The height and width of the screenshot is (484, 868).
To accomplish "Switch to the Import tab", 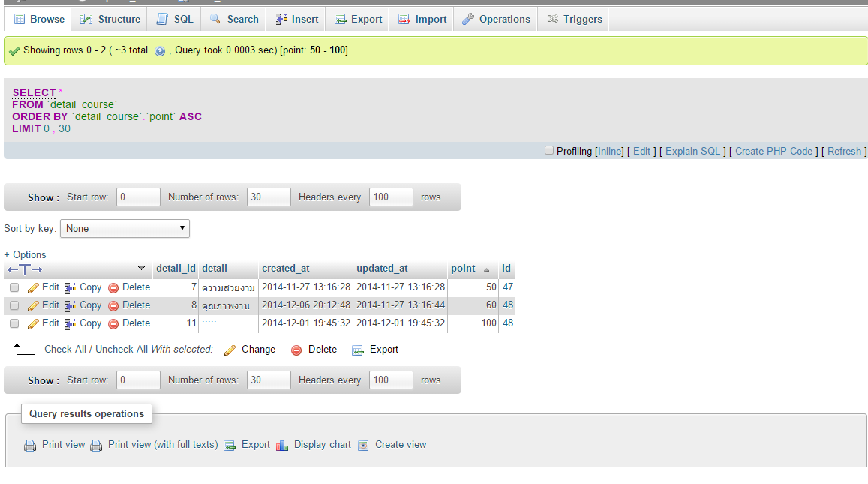I will coord(422,19).
